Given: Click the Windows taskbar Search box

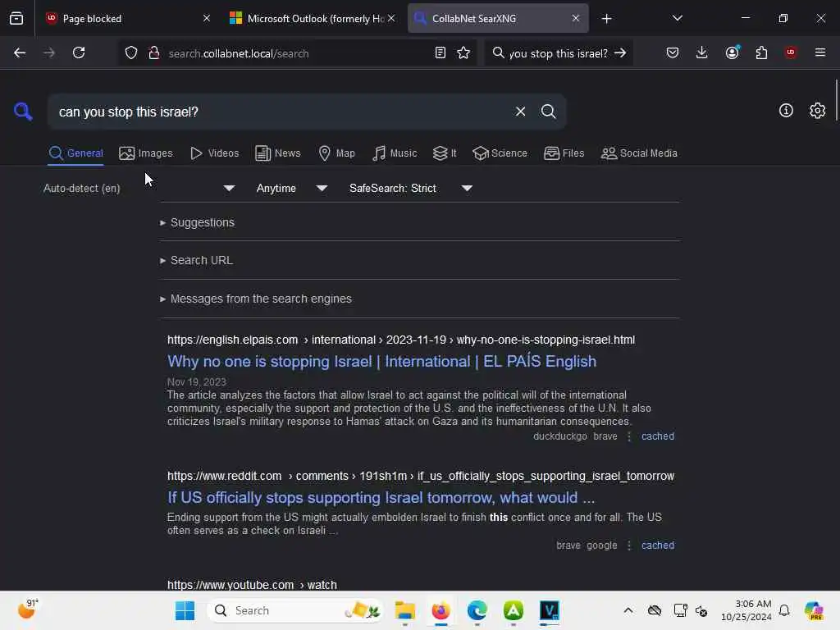Looking at the screenshot, I should (295, 610).
